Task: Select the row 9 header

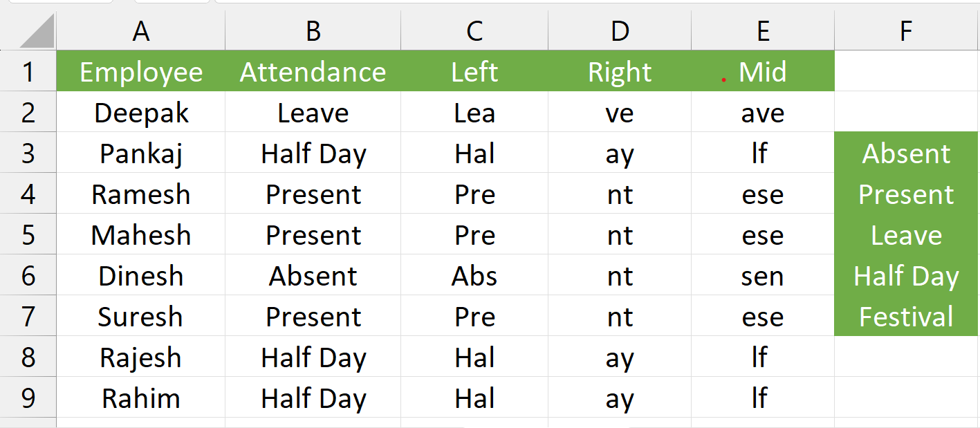Action: [x=28, y=398]
